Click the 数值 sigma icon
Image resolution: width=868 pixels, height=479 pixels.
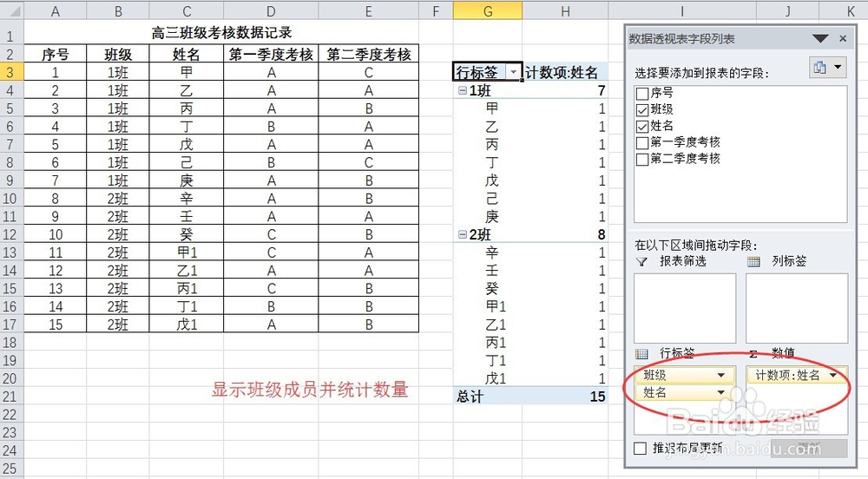click(753, 353)
